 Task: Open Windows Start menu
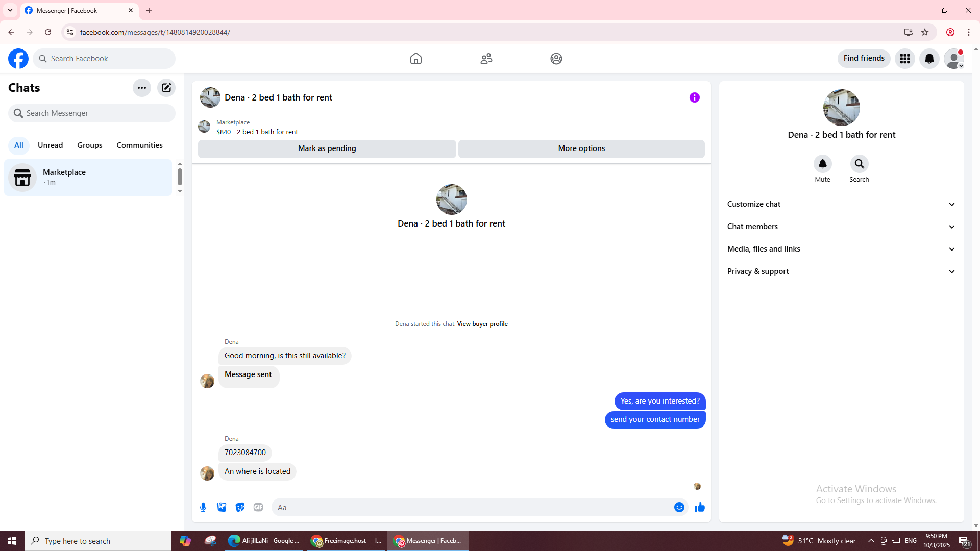(x=12, y=541)
